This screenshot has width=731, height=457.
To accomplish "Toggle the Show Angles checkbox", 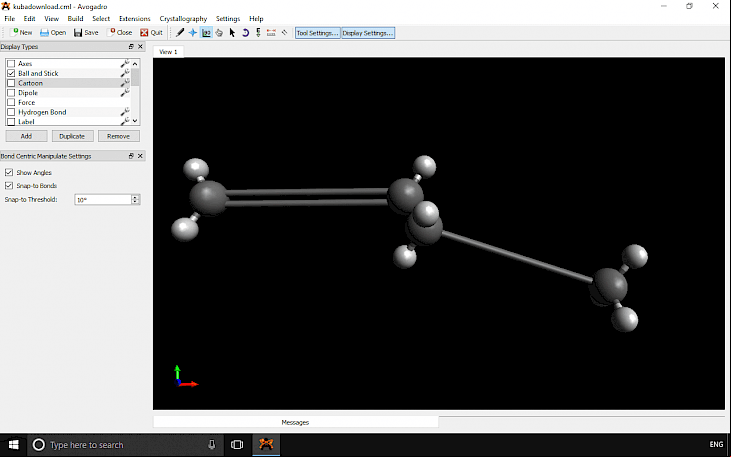I will 9,173.
